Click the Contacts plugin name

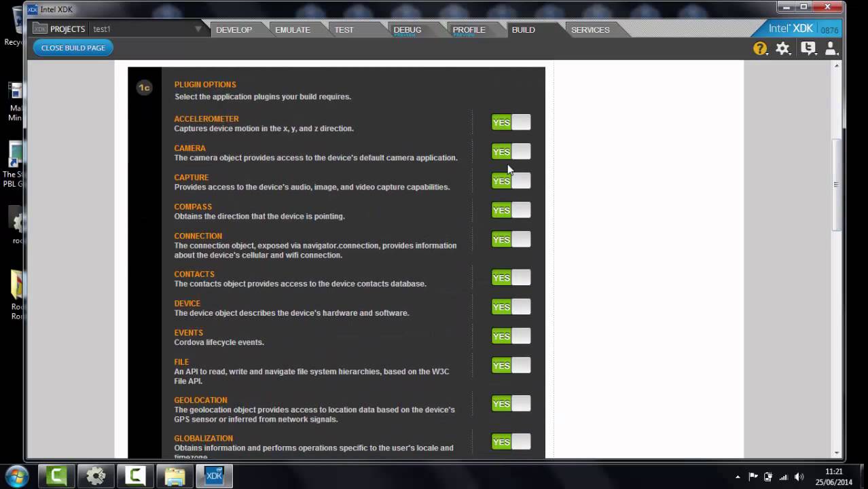tap(194, 274)
